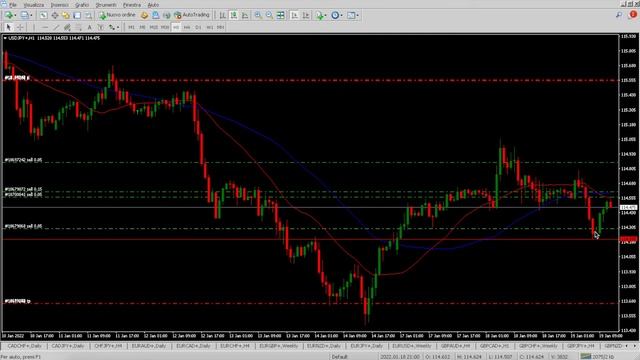Image resolution: width=640 pixels, height=360 pixels.
Task: Select the H4 timeframe button
Action: coord(187,27)
